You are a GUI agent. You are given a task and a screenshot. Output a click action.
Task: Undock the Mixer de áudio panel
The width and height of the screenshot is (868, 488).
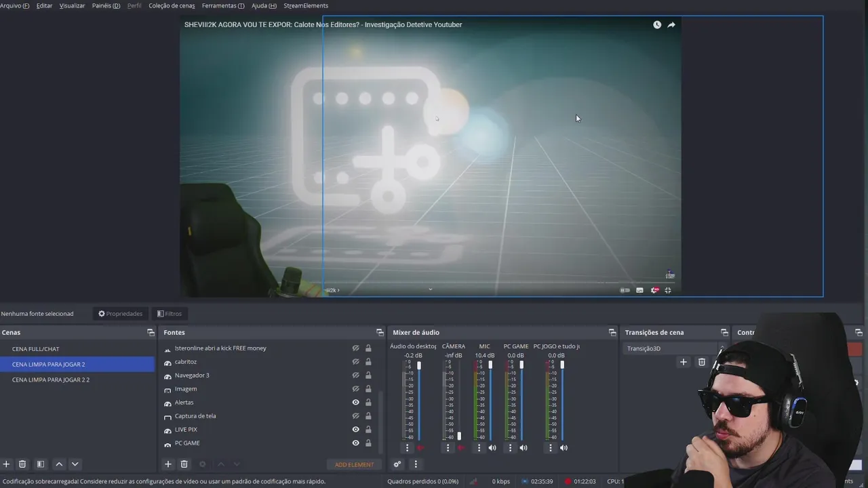coord(612,332)
